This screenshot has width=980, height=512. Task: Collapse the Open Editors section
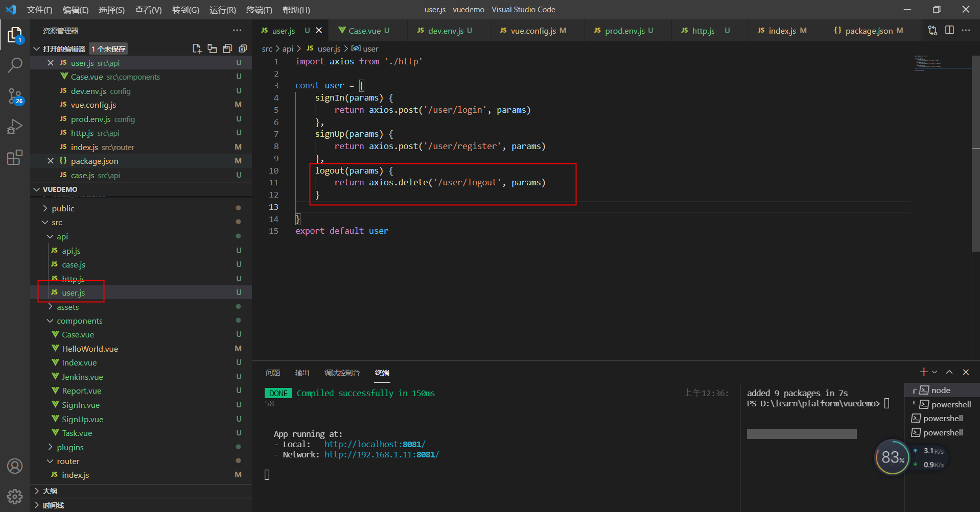tap(37, 48)
